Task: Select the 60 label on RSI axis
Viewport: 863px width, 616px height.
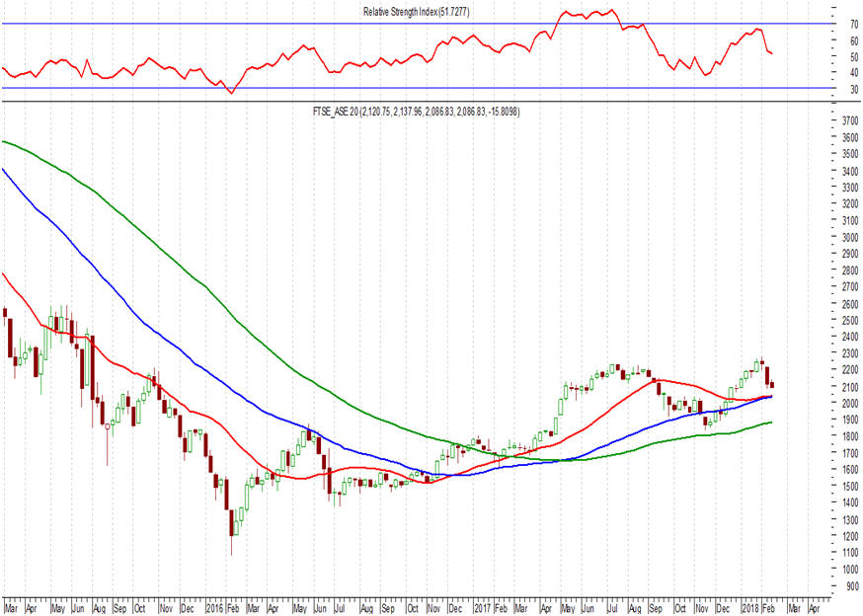Action: point(854,40)
